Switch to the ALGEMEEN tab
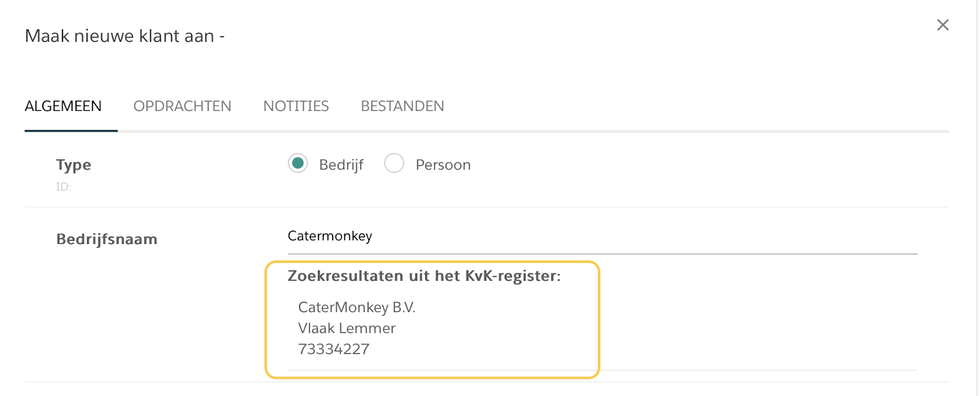 coord(63,106)
